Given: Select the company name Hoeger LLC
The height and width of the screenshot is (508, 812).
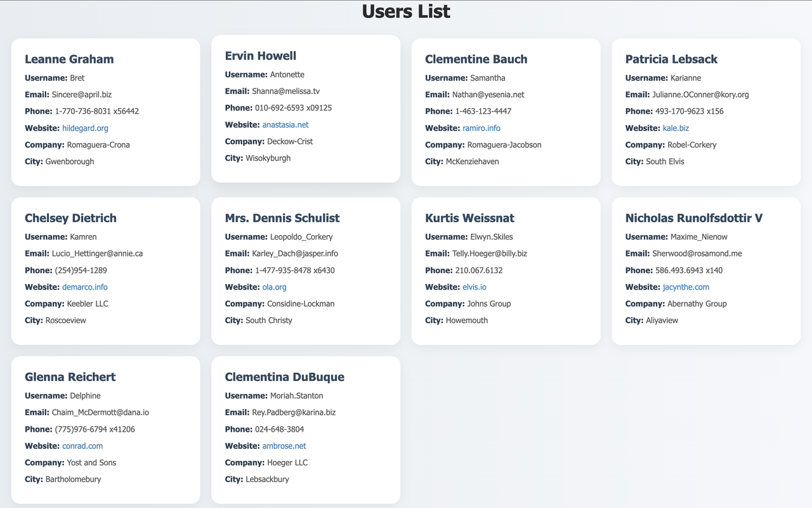Looking at the screenshot, I should pos(287,462).
